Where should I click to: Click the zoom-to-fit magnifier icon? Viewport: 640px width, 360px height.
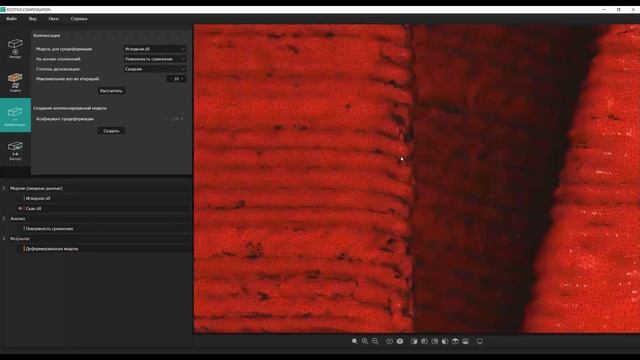pyautogui.click(x=354, y=341)
